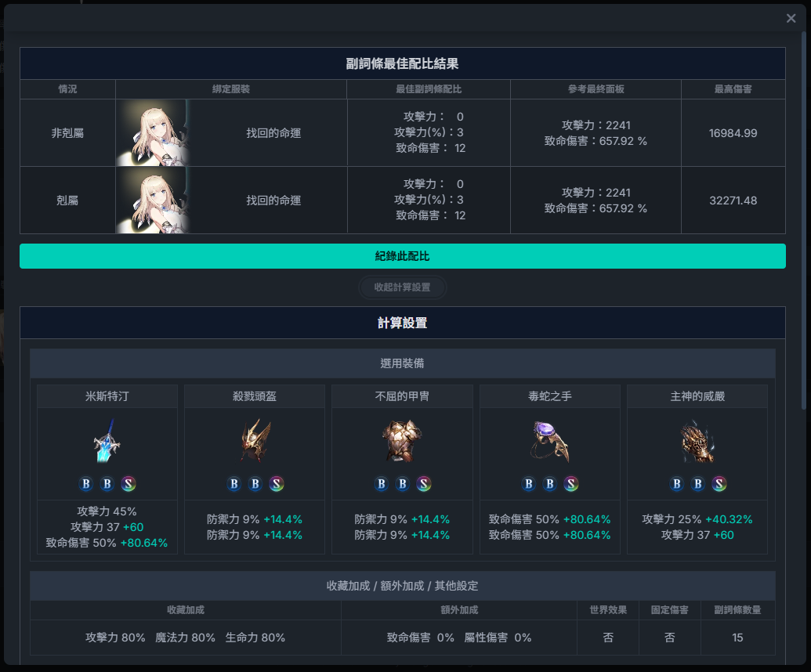Click the 世界效果 value 否
The image size is (811, 672).
click(608, 638)
